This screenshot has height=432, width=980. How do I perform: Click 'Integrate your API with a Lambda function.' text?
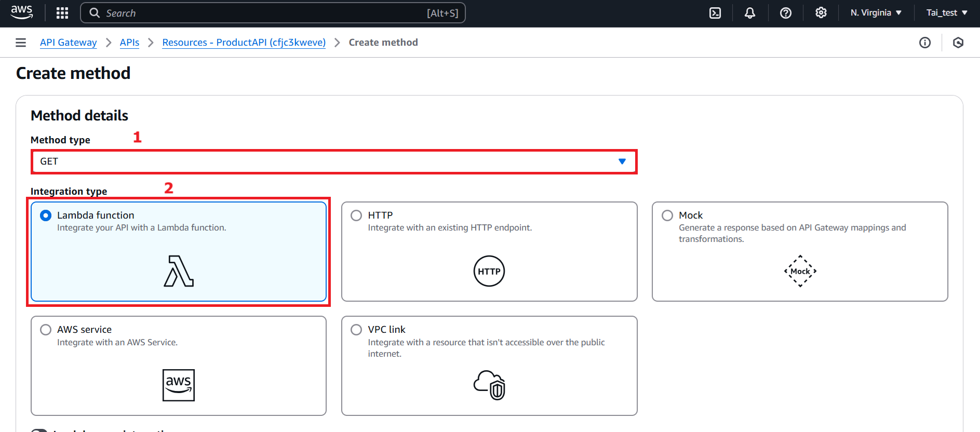[x=142, y=228]
